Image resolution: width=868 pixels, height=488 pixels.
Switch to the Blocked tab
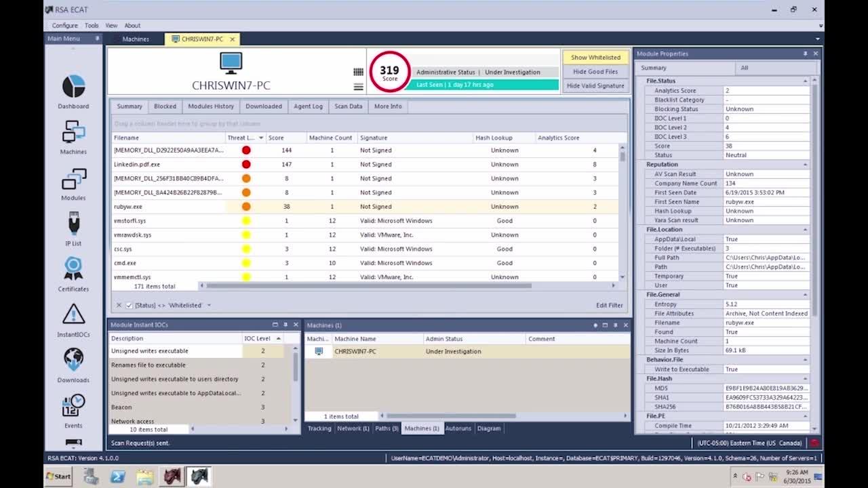pyautogui.click(x=165, y=106)
